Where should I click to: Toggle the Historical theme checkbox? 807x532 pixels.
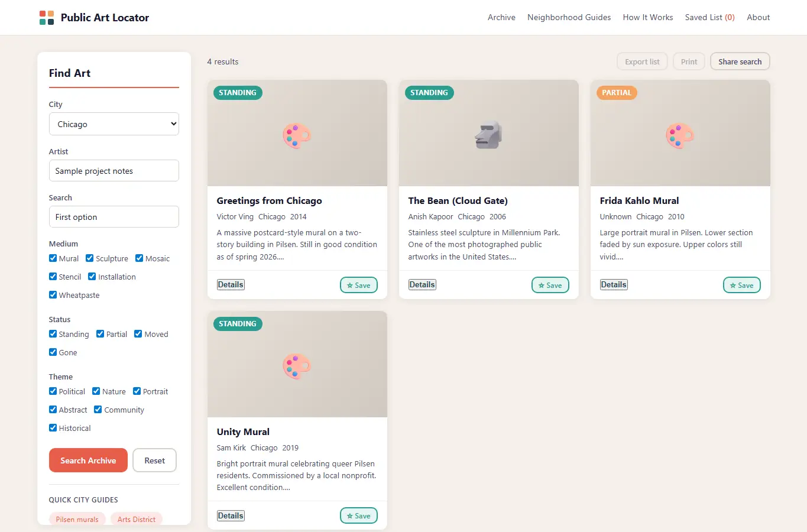(x=53, y=428)
